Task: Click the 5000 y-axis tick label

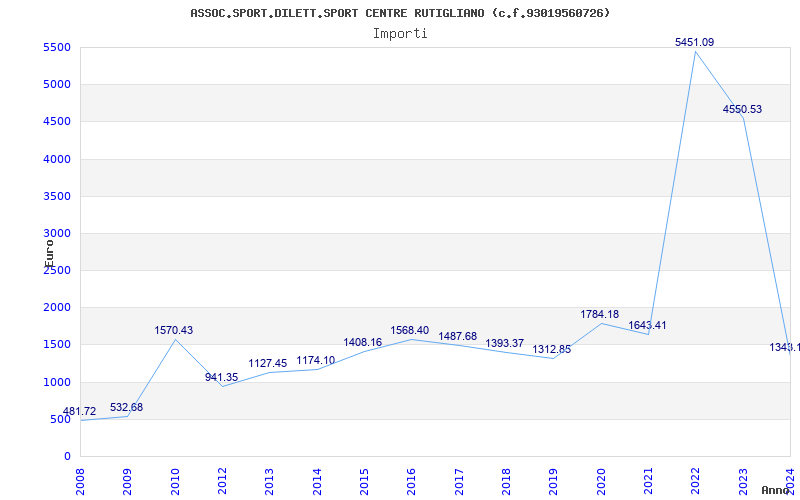Action: 57,85
